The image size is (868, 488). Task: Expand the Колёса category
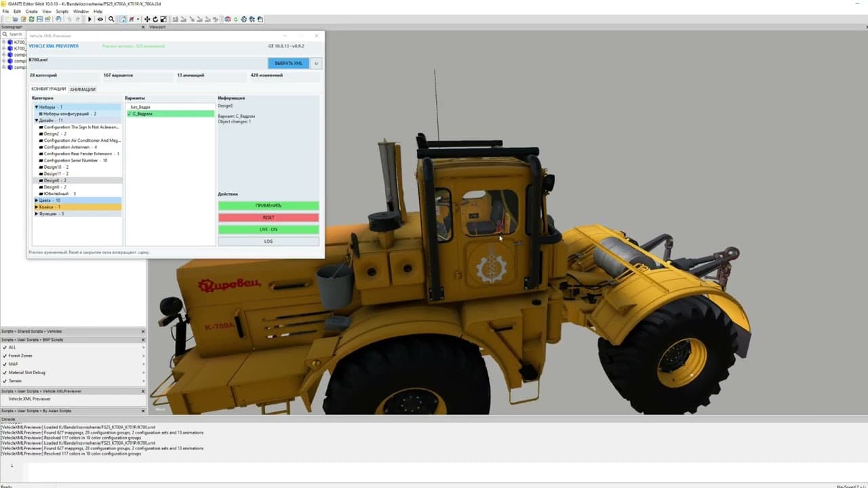(37, 207)
